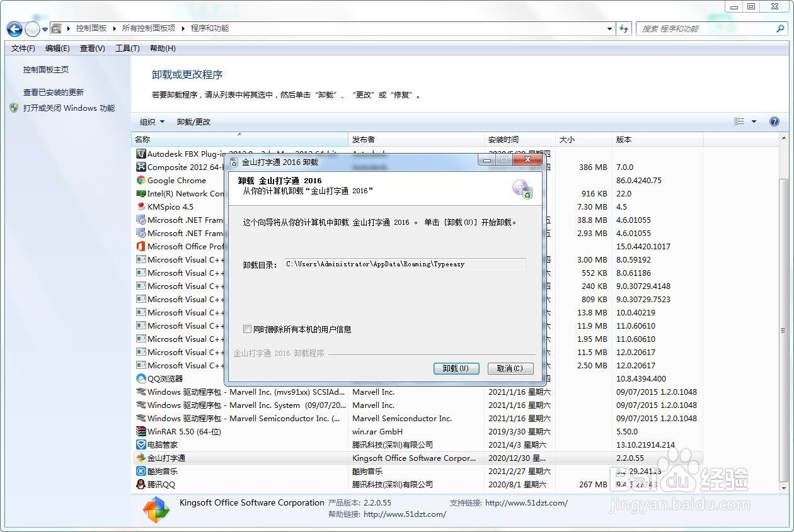Open the address bar history dropdown
The width and height of the screenshot is (794, 532).
coord(609,28)
